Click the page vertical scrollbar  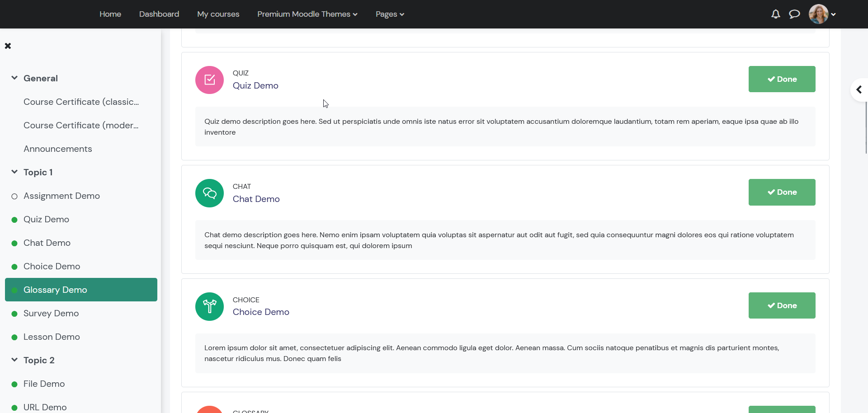866,128
